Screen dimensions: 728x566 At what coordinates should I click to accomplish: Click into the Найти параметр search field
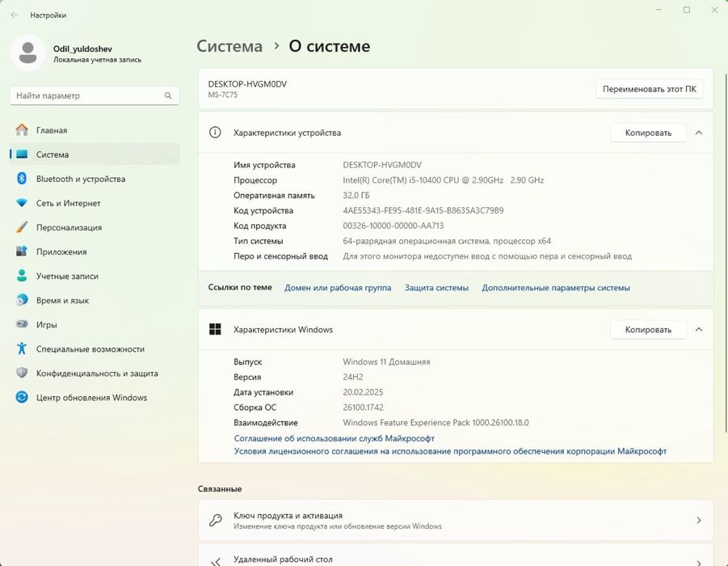(85, 95)
